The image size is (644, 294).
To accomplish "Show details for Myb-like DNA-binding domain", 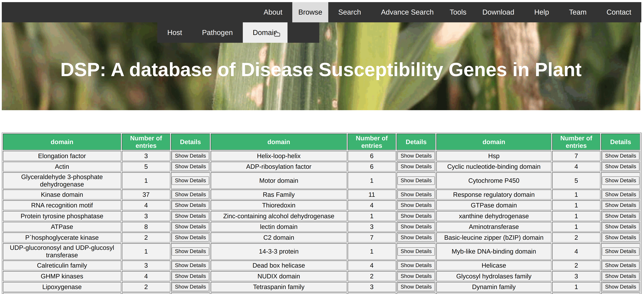I will point(621,251).
